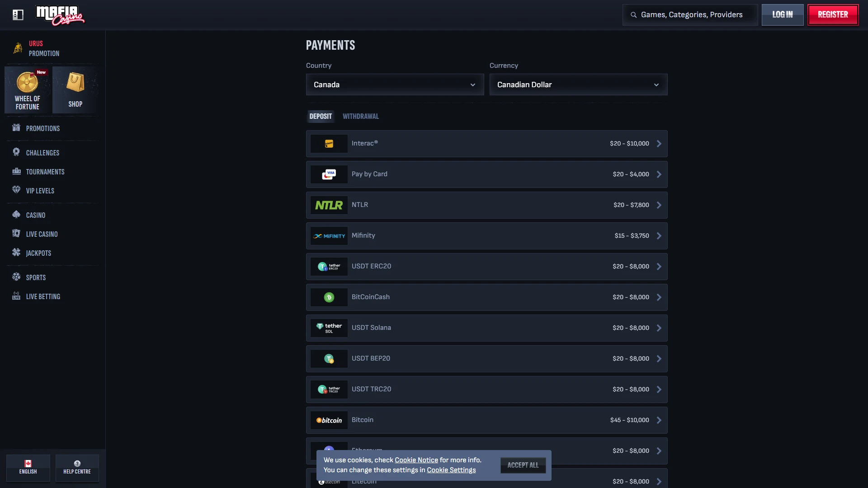Click the Tournaments podium icon

point(16,171)
